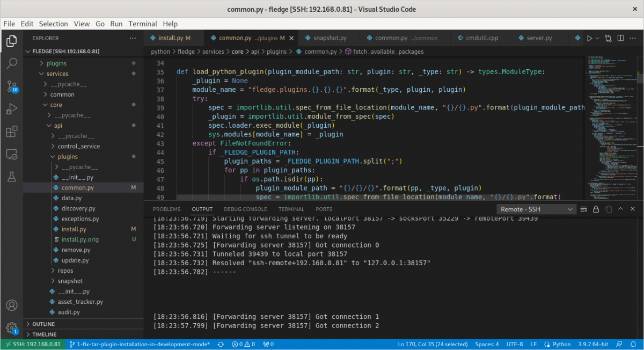Toggle output scroll lock icon
The image size is (644, 350).
[x=596, y=209]
